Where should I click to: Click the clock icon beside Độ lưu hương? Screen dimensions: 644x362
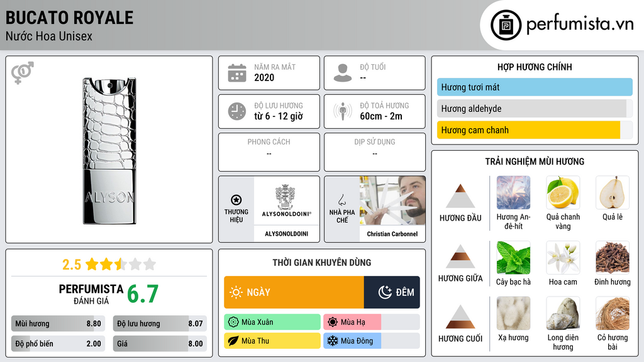coord(237,111)
